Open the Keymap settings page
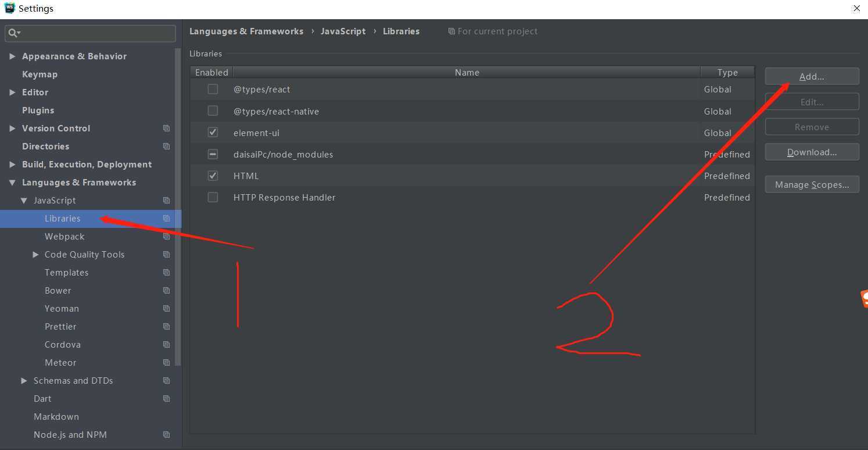 [40, 74]
